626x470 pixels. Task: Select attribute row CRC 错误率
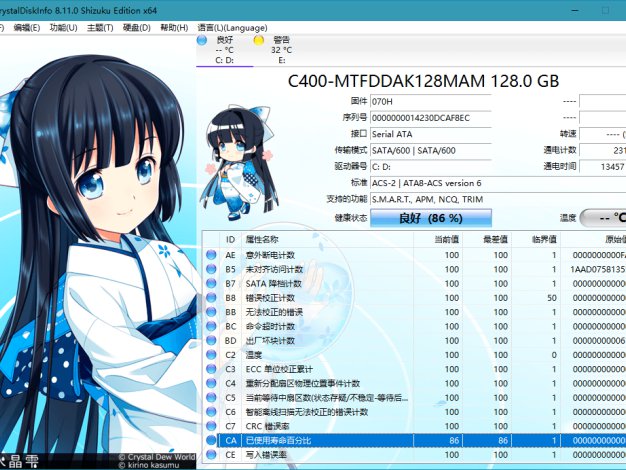[414, 426]
